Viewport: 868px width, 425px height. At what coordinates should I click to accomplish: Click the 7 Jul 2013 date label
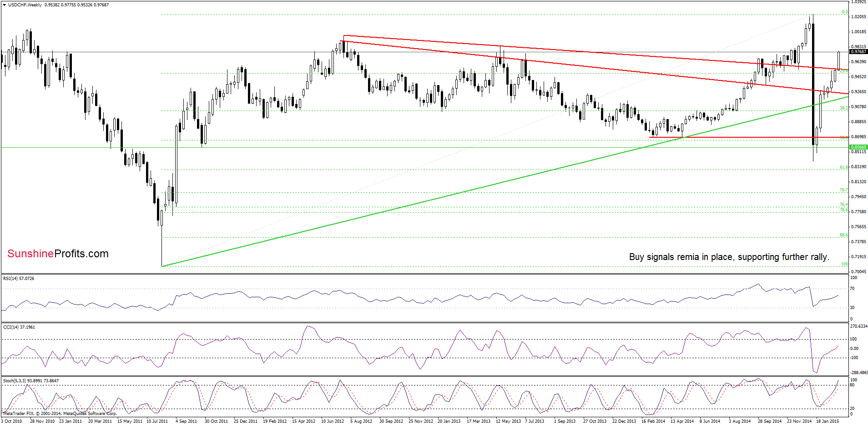[535, 421]
